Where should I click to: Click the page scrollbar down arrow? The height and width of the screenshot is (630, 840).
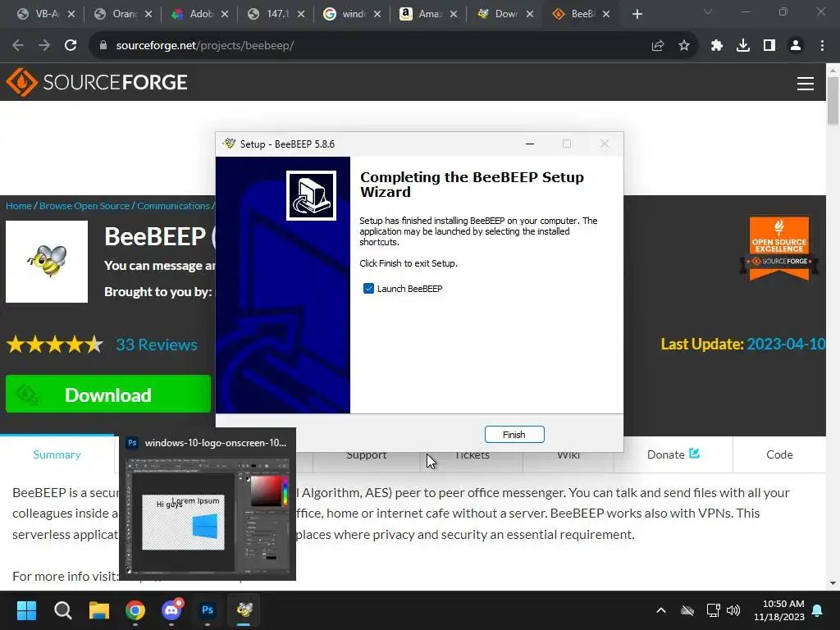click(x=833, y=583)
